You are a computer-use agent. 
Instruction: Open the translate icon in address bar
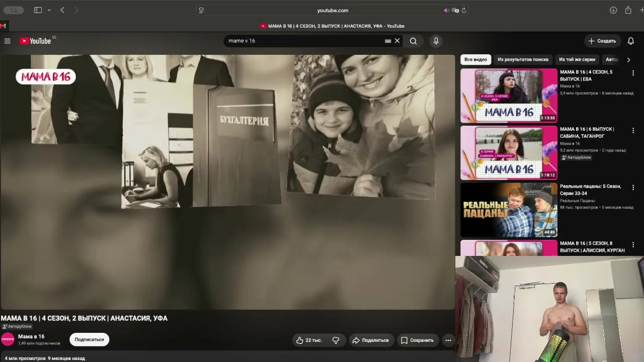pyautogui.click(x=455, y=10)
